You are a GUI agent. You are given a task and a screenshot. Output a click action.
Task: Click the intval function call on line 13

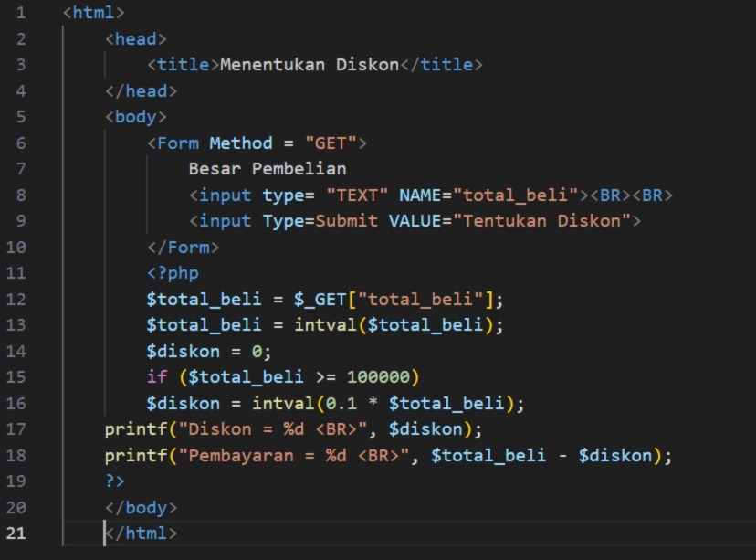[x=325, y=325]
